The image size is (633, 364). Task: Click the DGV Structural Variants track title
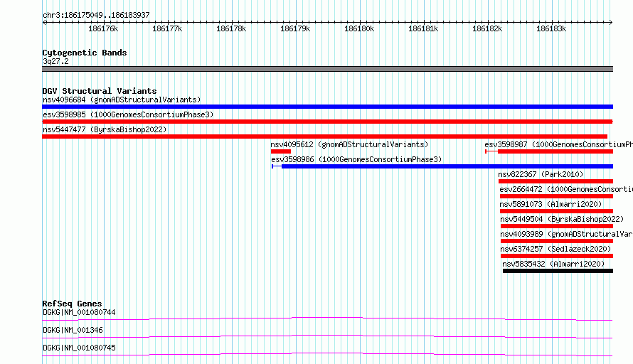tap(100, 91)
